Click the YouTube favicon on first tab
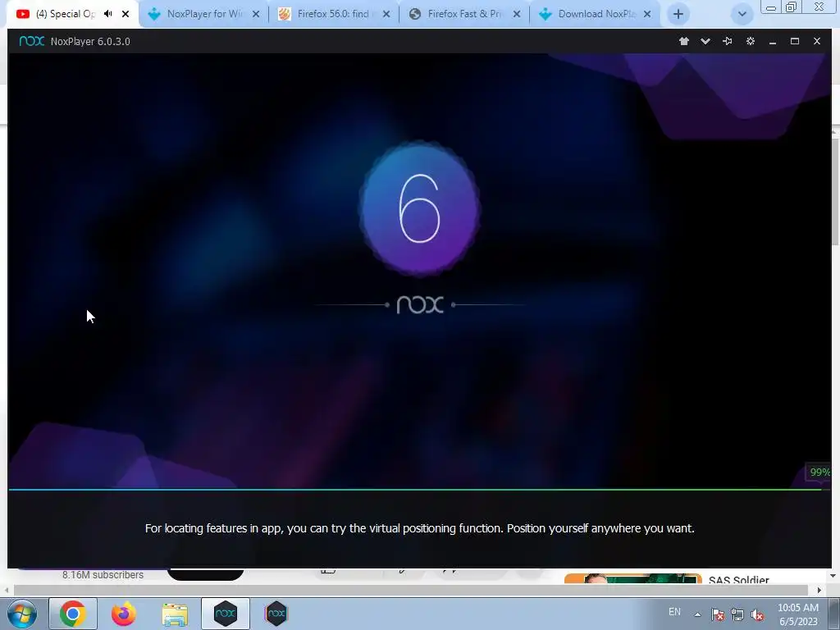840x630 pixels. pos(22,14)
